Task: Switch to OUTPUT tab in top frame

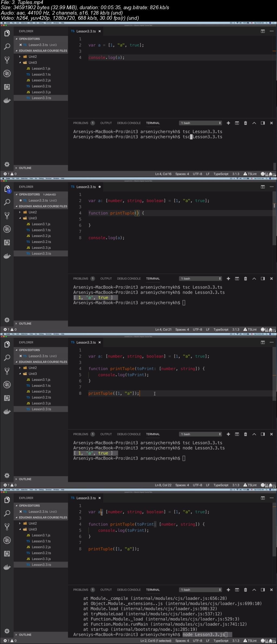Action: [106, 123]
